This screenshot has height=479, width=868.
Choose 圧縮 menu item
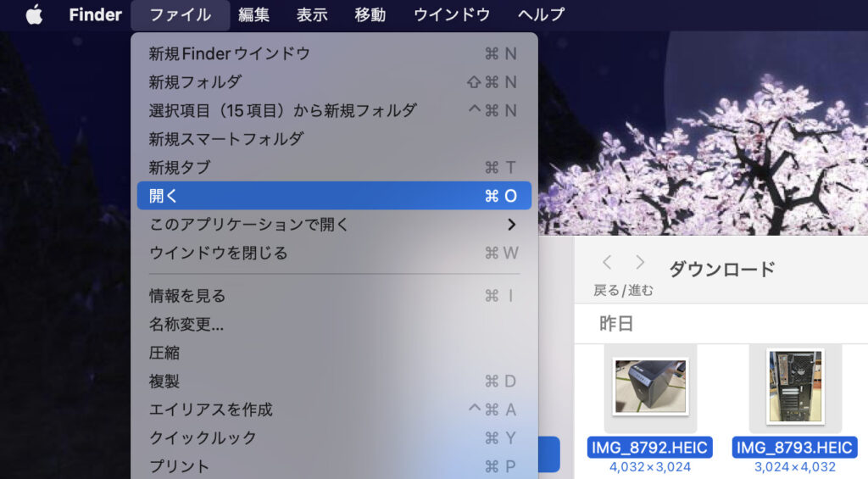[334, 352]
